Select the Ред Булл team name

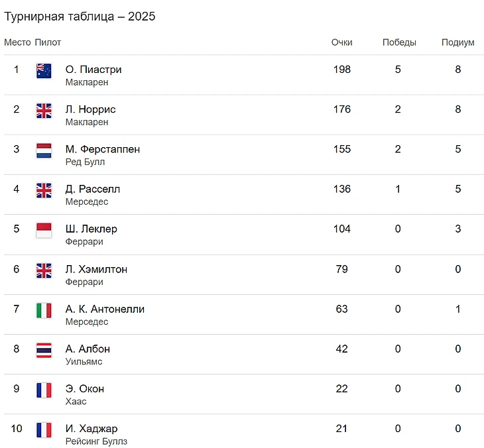(x=85, y=162)
